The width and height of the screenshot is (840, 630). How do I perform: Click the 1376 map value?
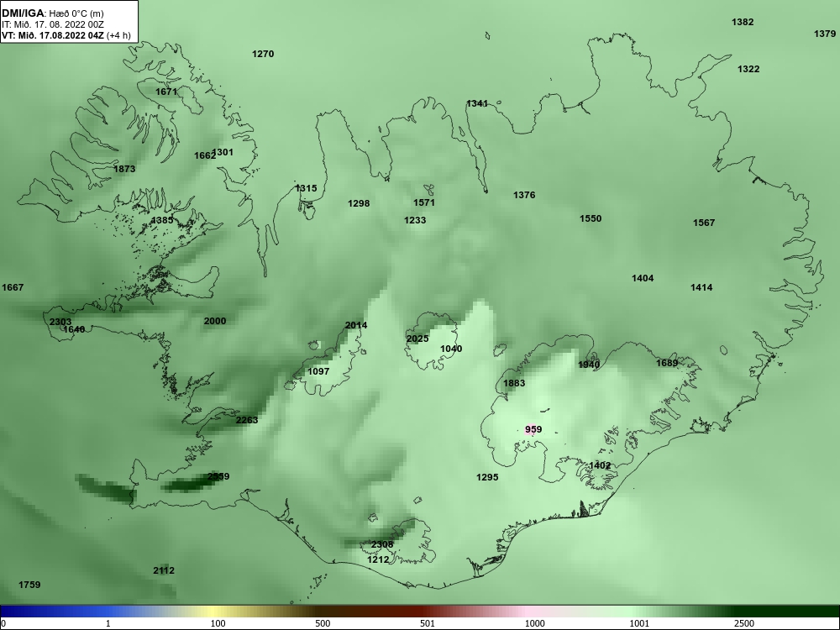pyautogui.click(x=524, y=195)
